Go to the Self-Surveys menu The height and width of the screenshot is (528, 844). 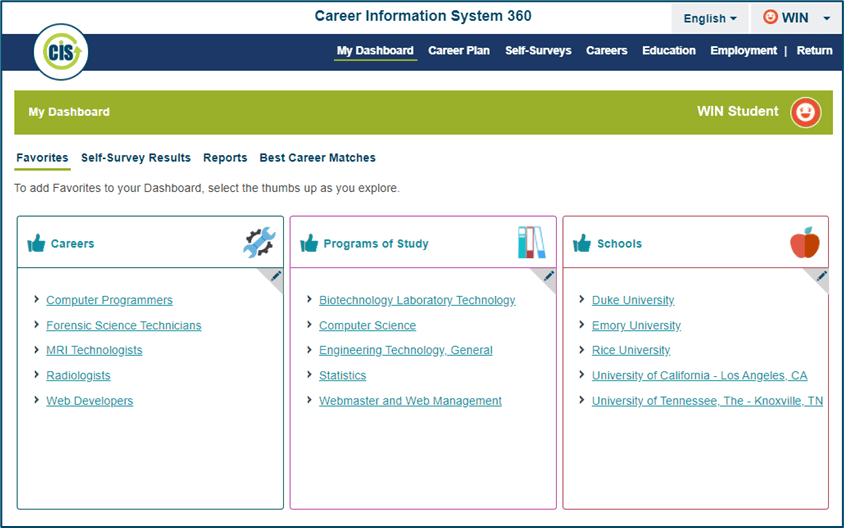click(538, 51)
